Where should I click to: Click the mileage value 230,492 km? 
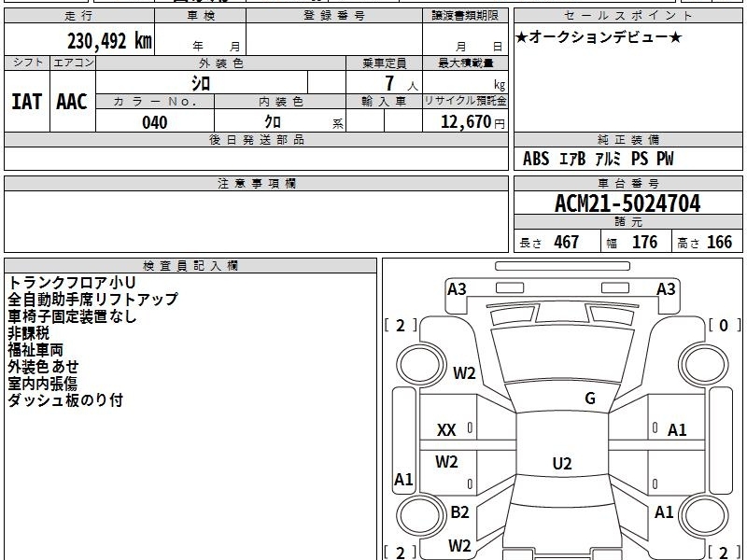tap(109, 41)
